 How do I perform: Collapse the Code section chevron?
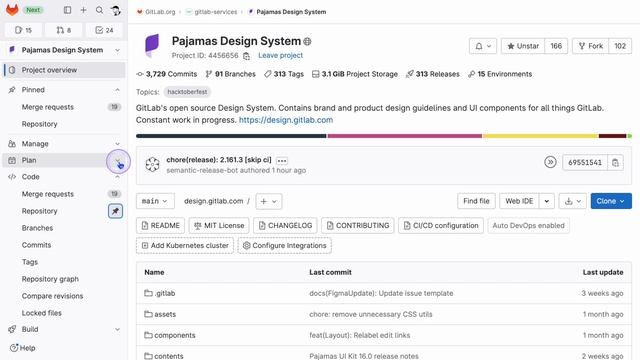click(x=117, y=177)
